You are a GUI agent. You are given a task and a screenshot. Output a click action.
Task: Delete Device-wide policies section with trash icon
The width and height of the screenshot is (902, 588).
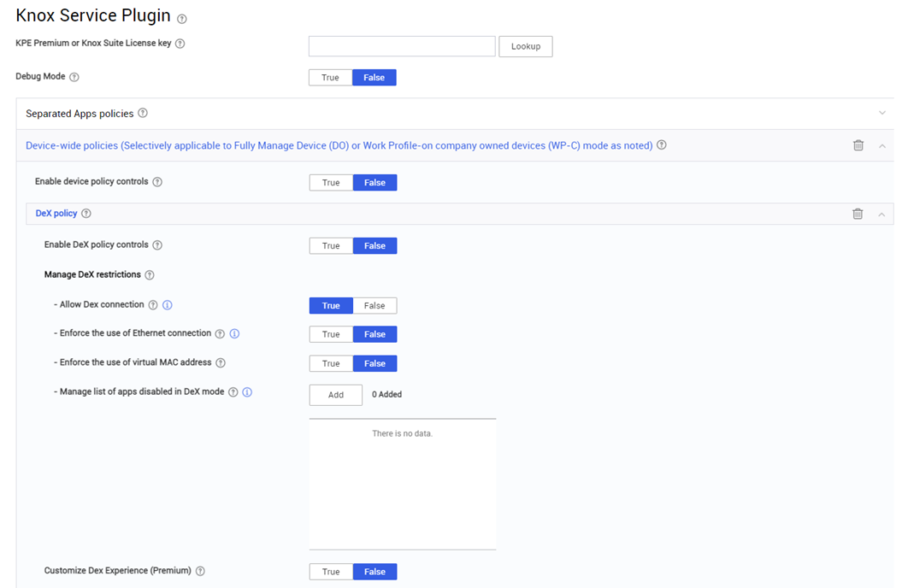pyautogui.click(x=858, y=145)
